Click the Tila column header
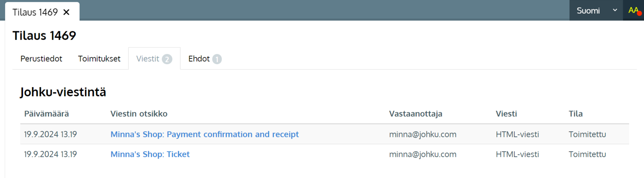The width and height of the screenshot is (644, 178). [x=576, y=114]
